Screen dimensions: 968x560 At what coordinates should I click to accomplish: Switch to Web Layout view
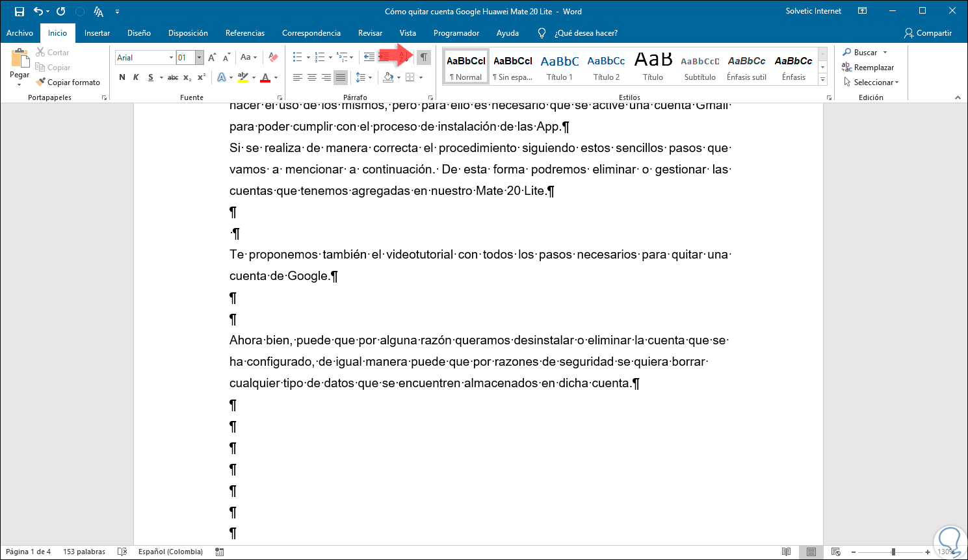coord(836,552)
